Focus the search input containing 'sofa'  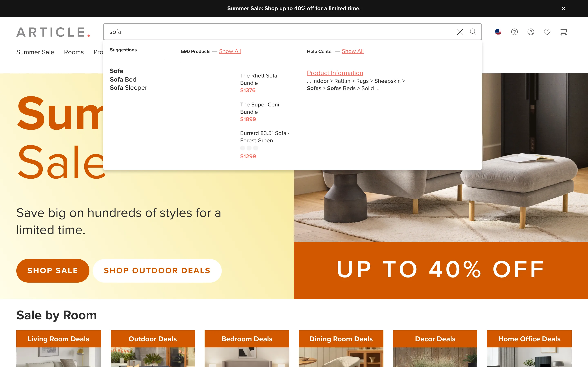[x=280, y=32]
